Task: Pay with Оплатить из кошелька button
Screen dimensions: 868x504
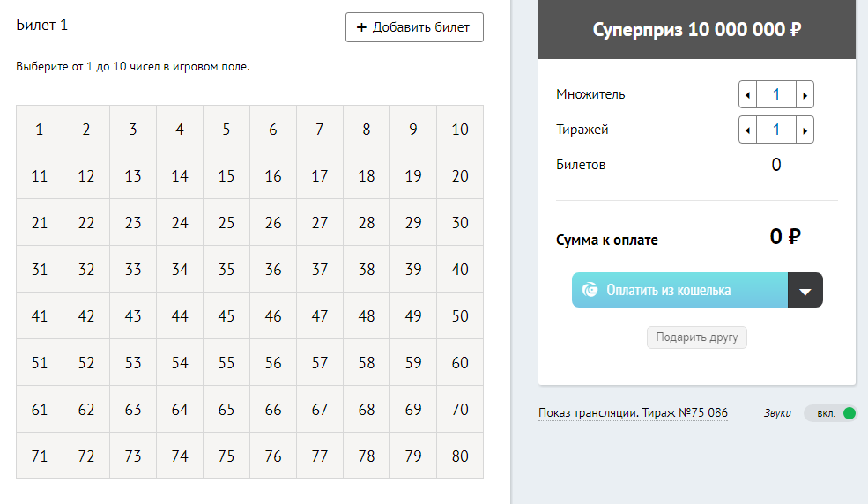Action: (x=679, y=290)
